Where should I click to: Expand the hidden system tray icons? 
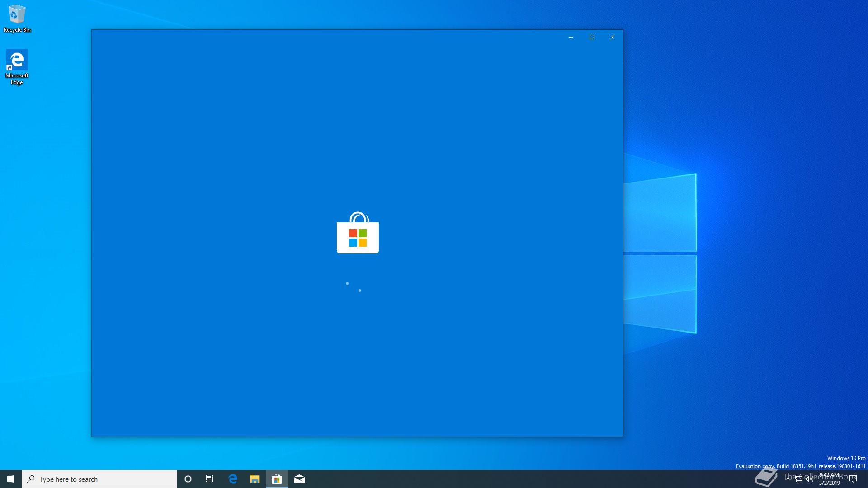click(788, 479)
